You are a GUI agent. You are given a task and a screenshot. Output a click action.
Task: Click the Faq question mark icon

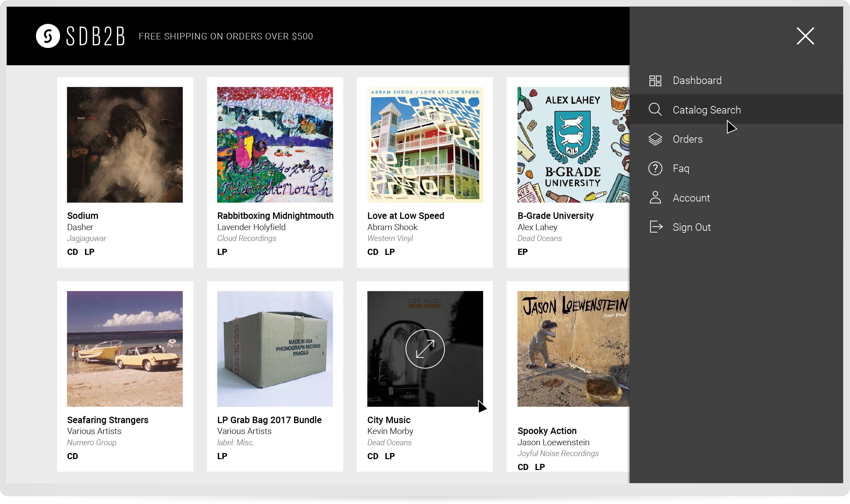coord(655,168)
